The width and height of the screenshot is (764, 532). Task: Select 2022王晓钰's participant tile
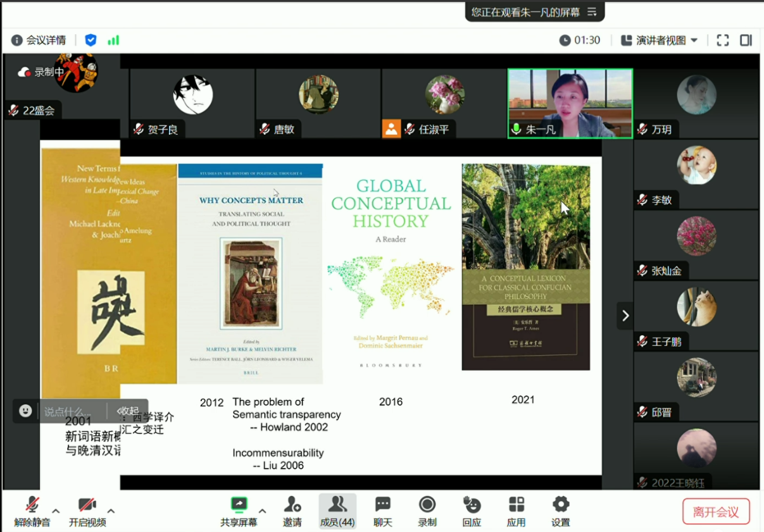point(696,456)
